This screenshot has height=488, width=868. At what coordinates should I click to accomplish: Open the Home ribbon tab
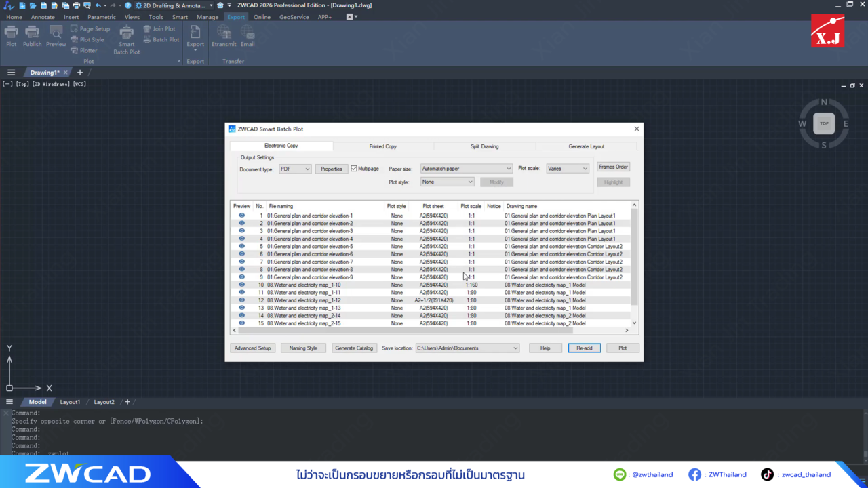14,17
